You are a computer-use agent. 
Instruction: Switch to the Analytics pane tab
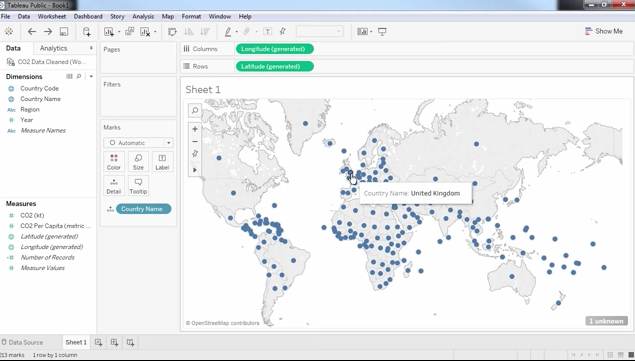(x=53, y=48)
